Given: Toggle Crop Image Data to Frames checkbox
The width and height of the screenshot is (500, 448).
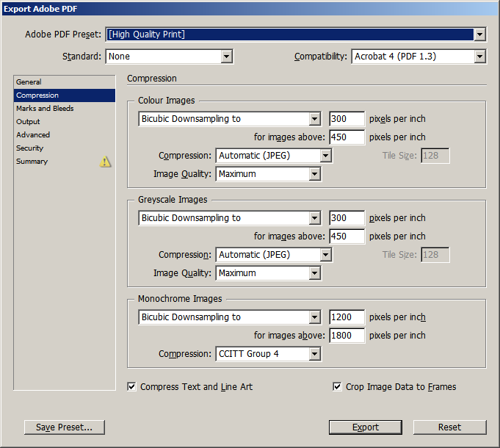Looking at the screenshot, I should click(x=338, y=386).
